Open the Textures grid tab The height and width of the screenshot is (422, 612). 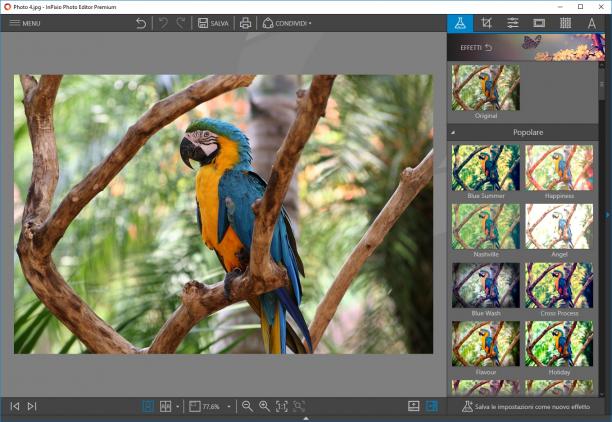click(565, 23)
